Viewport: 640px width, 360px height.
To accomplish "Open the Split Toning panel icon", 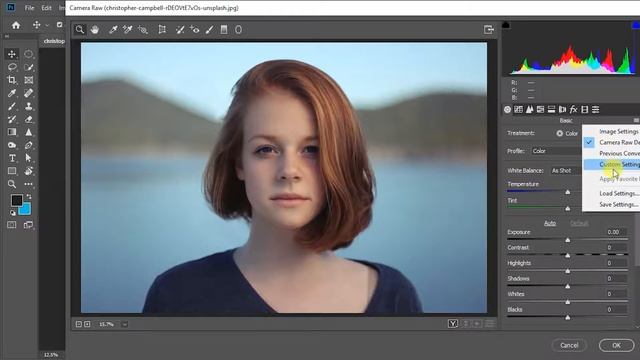I will point(551,109).
